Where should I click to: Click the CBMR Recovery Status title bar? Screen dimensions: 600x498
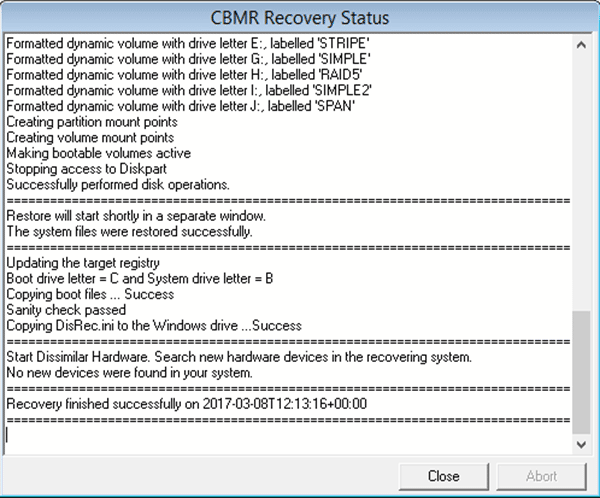[300, 18]
